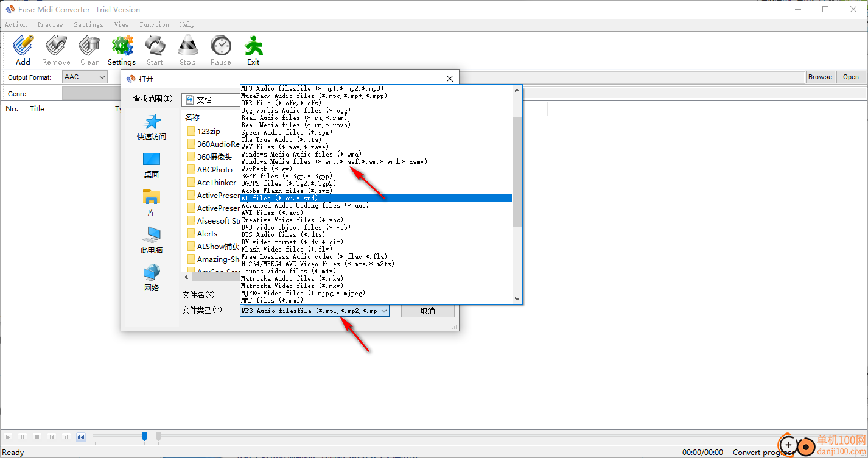
Task: Click the 名称 column header in dialog
Action: tap(192, 117)
